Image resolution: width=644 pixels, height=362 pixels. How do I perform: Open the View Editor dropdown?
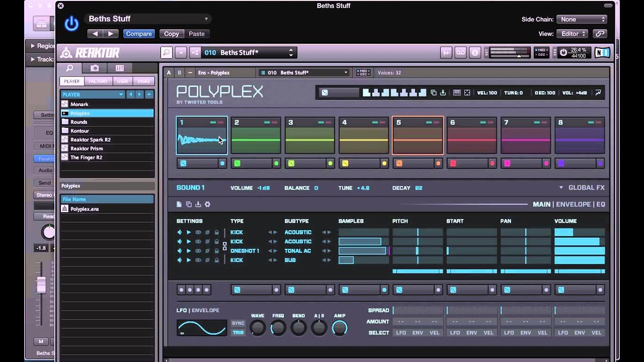point(573,34)
